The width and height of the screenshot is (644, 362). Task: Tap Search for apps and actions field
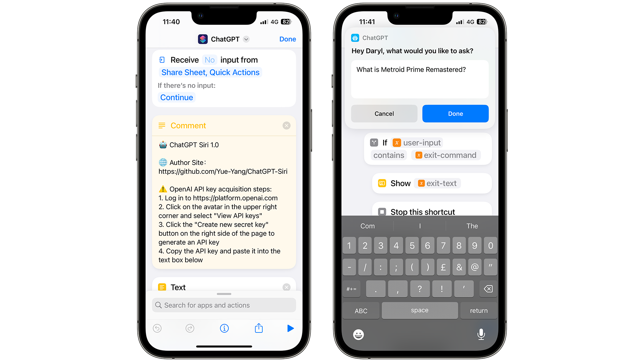pyautogui.click(x=226, y=305)
